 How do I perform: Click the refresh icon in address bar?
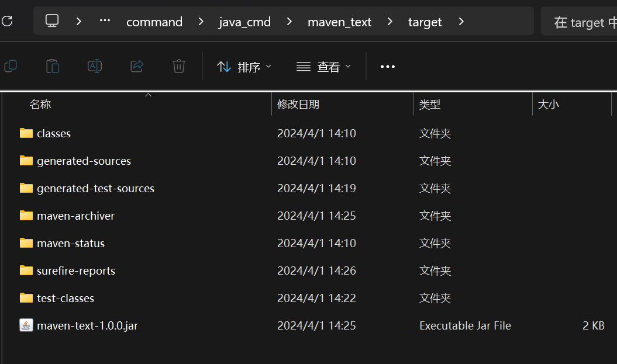(x=7, y=22)
